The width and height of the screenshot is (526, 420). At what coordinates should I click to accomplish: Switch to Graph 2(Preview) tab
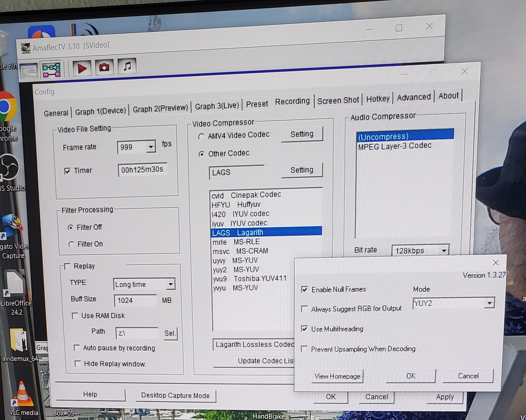point(160,108)
